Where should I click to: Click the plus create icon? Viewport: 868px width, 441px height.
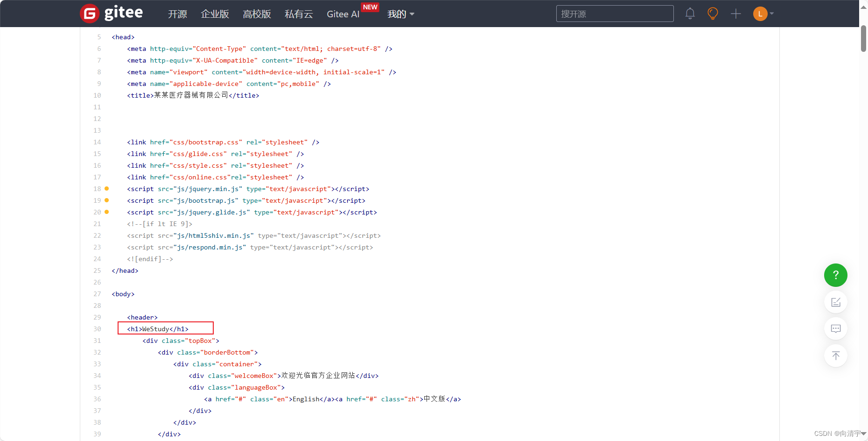[736, 14]
